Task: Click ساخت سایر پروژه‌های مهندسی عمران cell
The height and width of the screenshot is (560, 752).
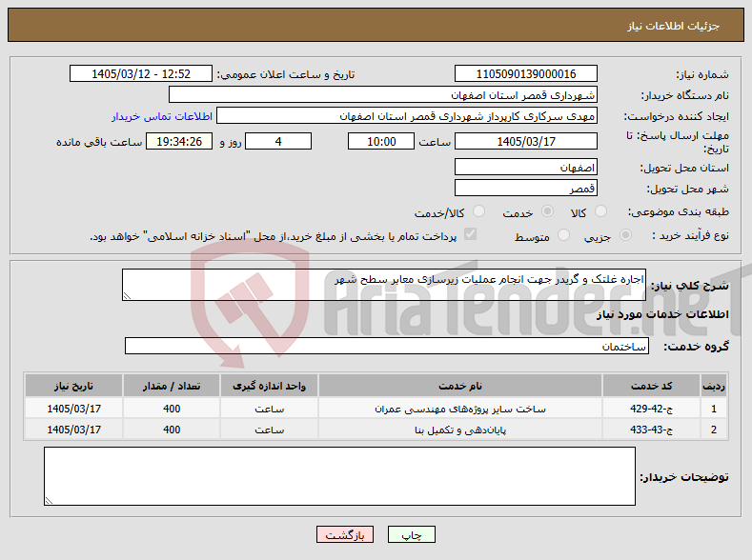Action: (460, 409)
